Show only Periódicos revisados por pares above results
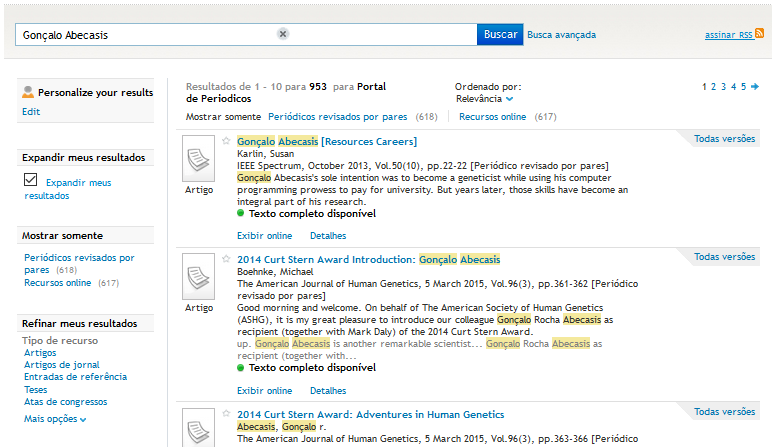This screenshot has width=775, height=447. (338, 117)
